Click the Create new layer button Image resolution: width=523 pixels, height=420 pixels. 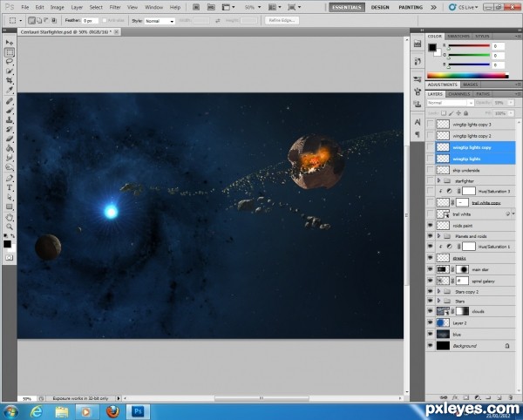pos(499,397)
